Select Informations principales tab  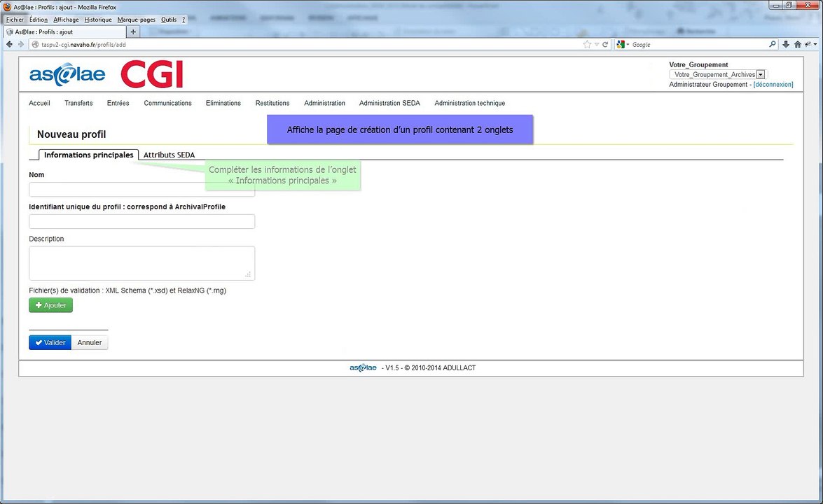pos(89,155)
